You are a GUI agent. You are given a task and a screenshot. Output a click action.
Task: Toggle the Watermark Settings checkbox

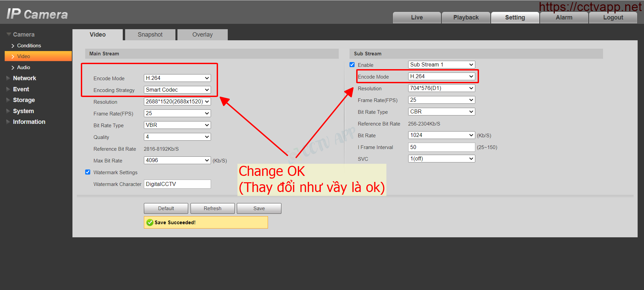(88, 172)
